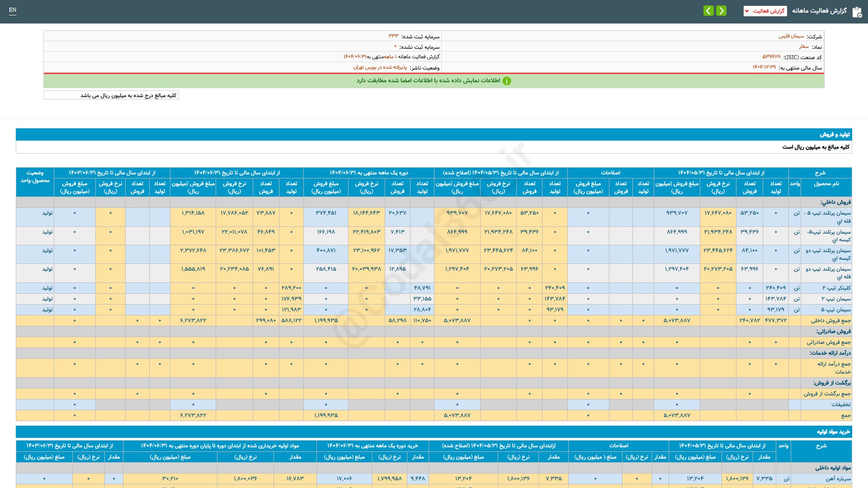868x488 pixels.
Task: Switch language with the EN link
Action: coord(13,10)
